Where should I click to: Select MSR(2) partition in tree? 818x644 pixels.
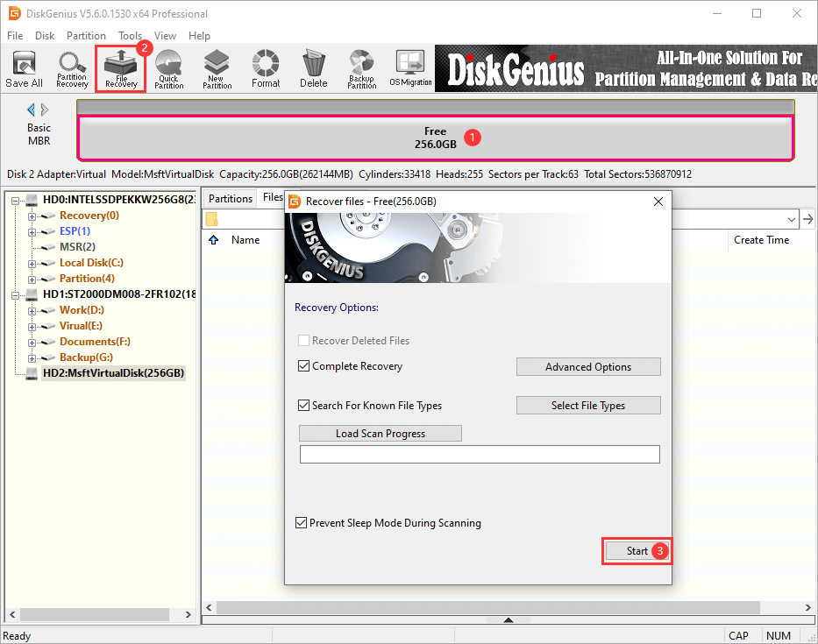point(77,247)
